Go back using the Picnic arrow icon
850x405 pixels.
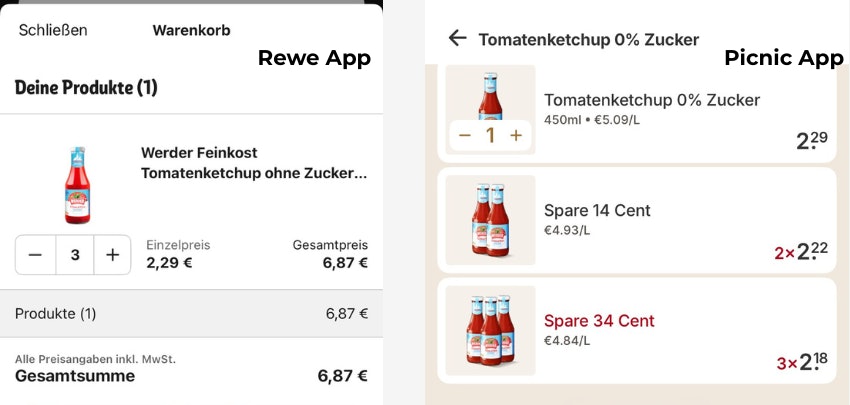pyautogui.click(x=457, y=38)
